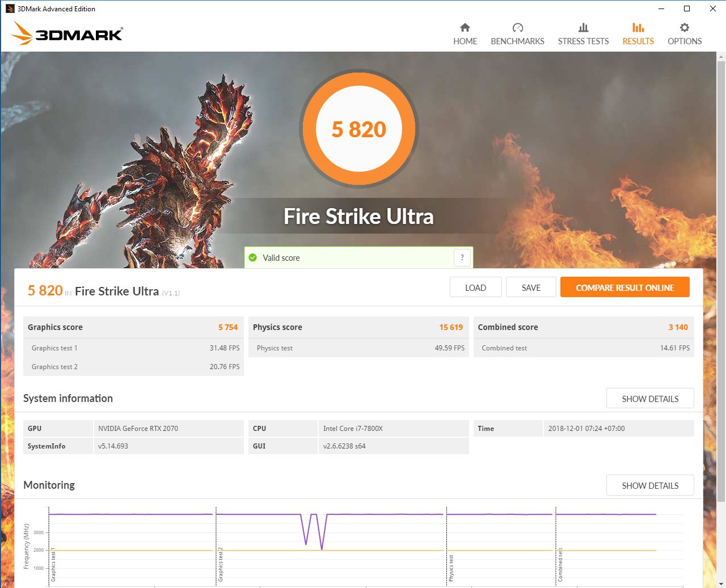Click the Home house icon
726x588 pixels.
[465, 28]
